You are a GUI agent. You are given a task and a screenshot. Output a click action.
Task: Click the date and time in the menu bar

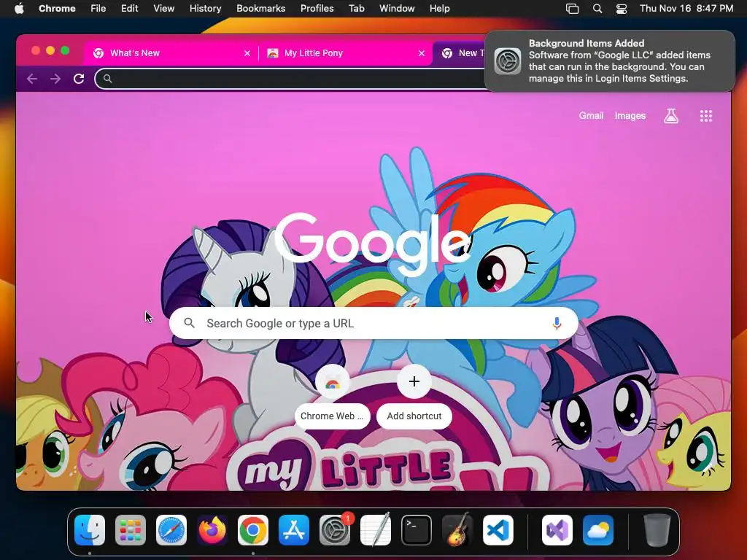pos(686,8)
